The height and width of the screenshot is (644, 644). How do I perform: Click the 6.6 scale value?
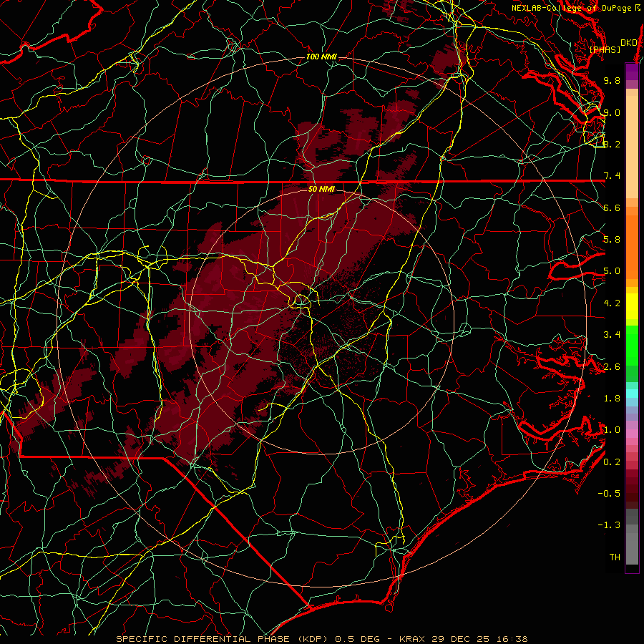point(612,208)
